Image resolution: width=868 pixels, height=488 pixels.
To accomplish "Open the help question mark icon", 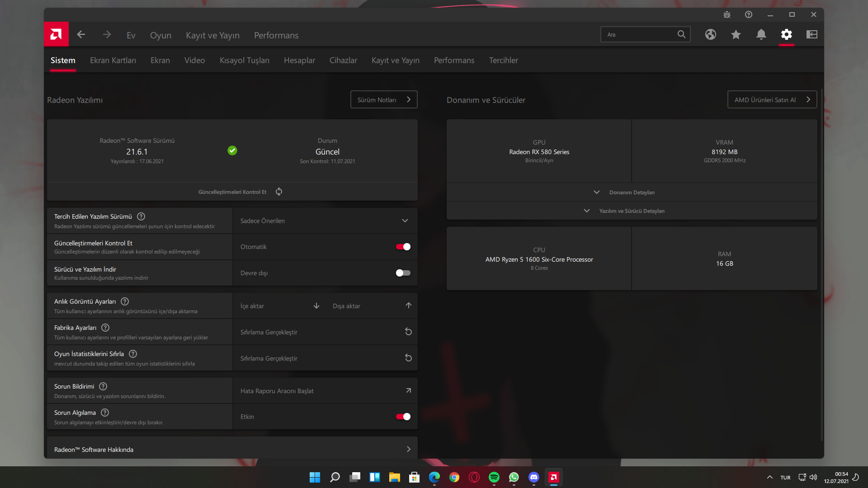I will [749, 14].
